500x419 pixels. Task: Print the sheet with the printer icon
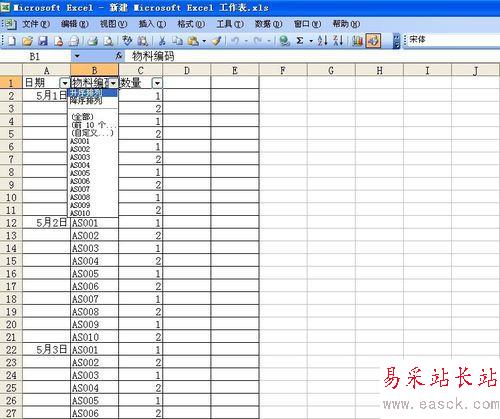point(93,41)
